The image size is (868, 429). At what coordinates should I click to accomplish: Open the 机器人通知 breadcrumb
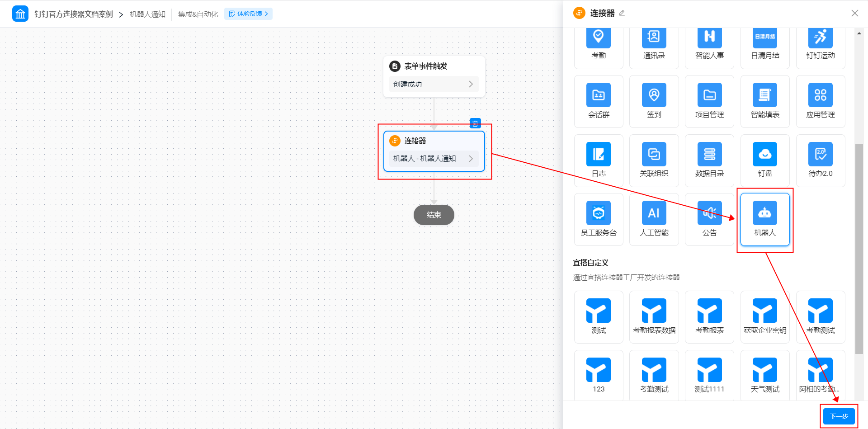pos(147,14)
